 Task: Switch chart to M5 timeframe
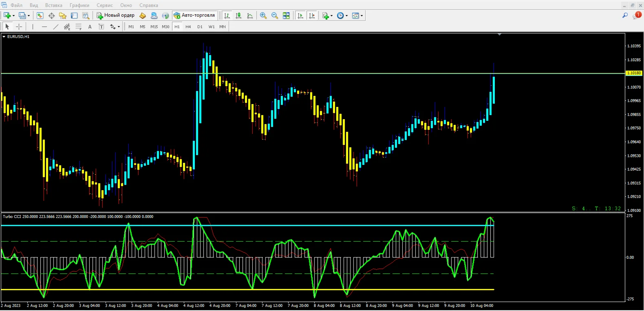click(143, 27)
